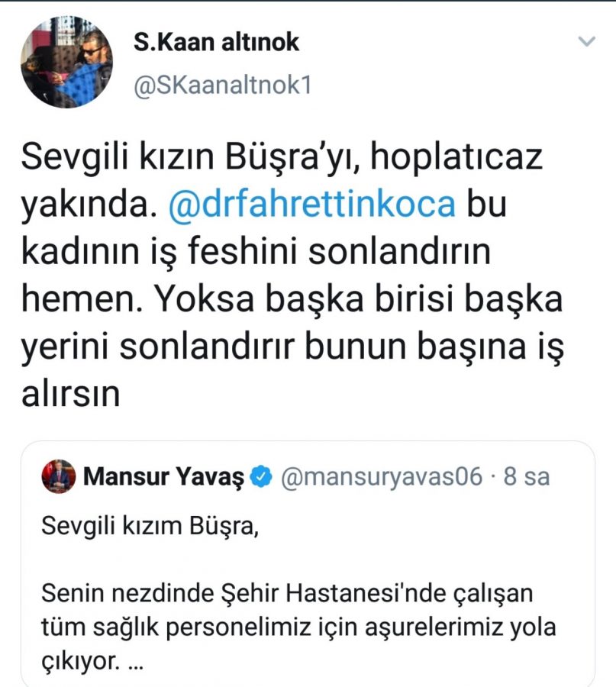The width and height of the screenshot is (616, 687).
Task: Open S.Kaan altınok's round profile picture
Action: coord(66,62)
